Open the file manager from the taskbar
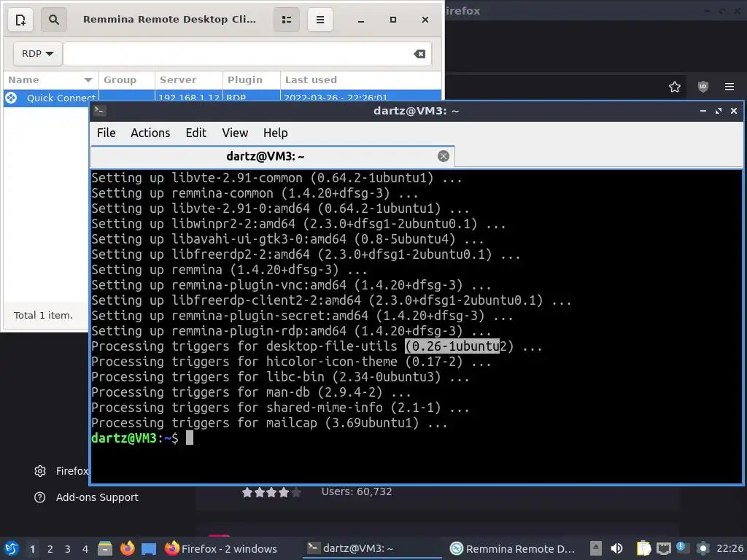Viewport: 747px width, 560px height. pos(105,548)
